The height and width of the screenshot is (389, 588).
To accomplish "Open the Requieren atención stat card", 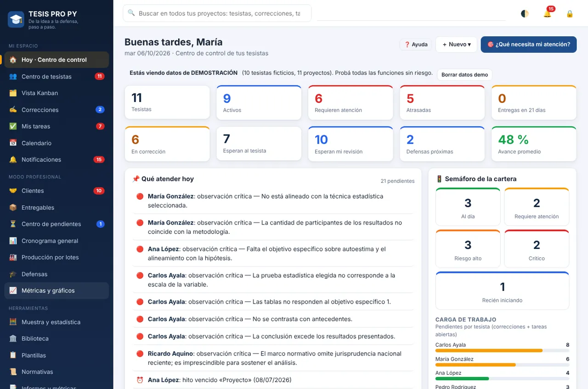I will 351,102.
